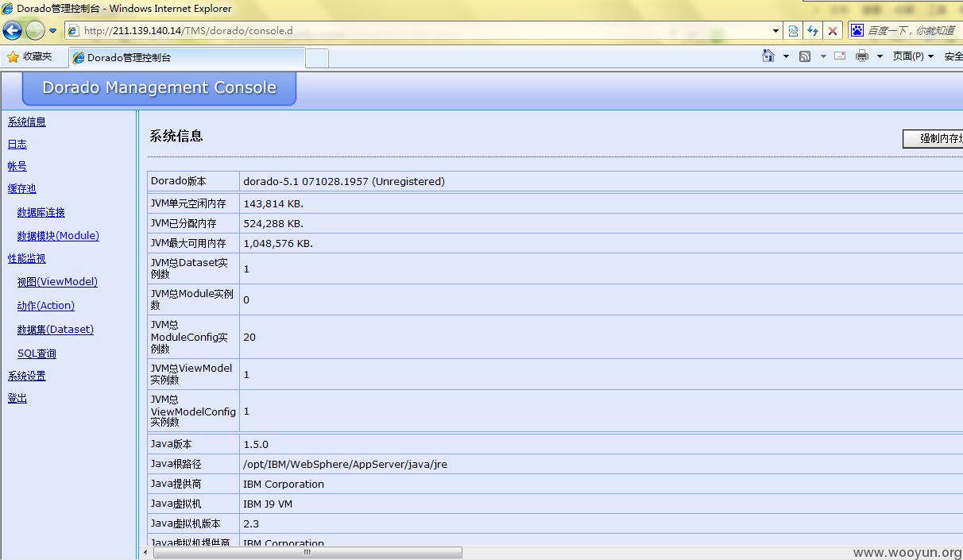Viewport: 963px width, 560px height.
Task: Click the Java虚拟机版本 value 2.3
Action: tap(251, 523)
